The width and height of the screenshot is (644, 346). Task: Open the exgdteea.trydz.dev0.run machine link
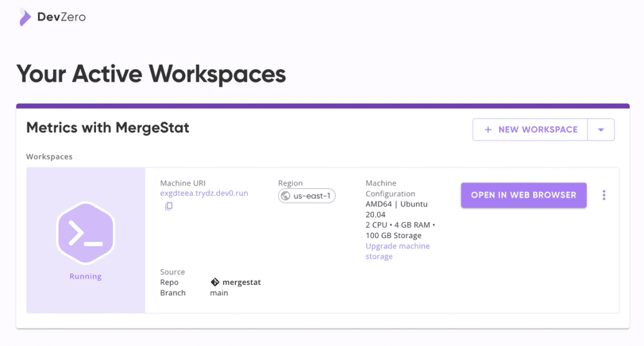(x=204, y=193)
